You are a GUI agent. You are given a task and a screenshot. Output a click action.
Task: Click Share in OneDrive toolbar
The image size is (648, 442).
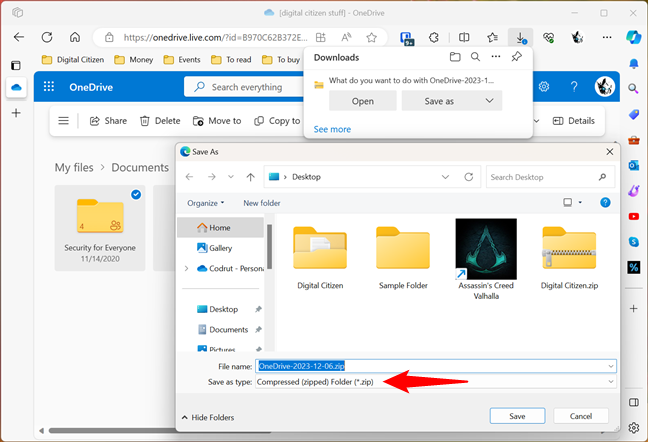[x=108, y=121]
